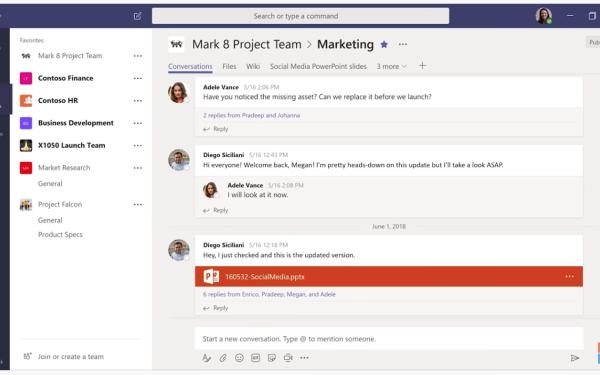Open Contoso Finance more options

[x=138, y=78]
